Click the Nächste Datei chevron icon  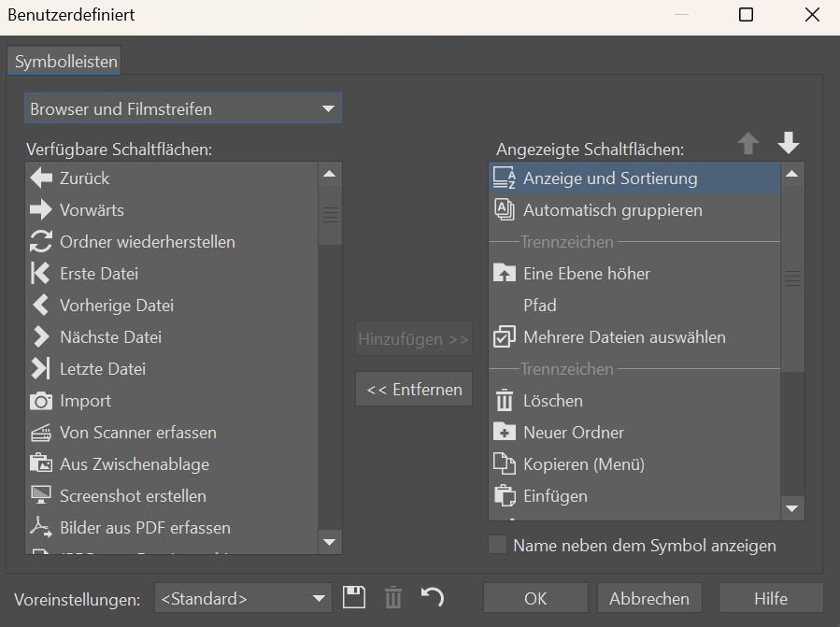41,336
